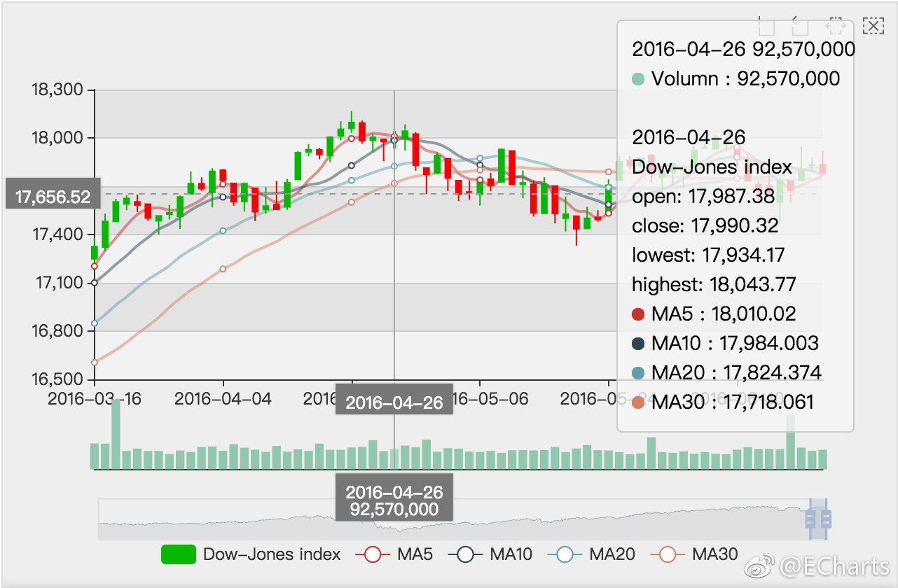Click the 18,300 y-axis label
The width and height of the screenshot is (898, 588).
(57, 90)
